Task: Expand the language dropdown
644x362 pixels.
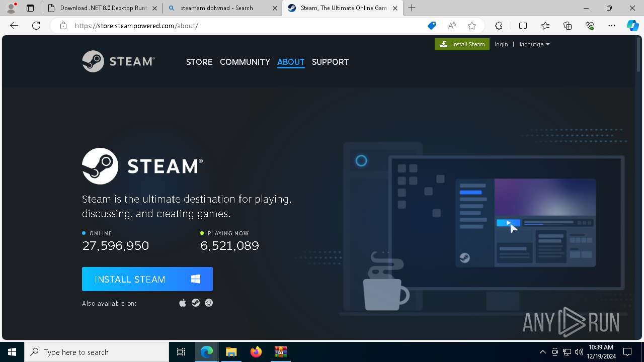Action: pyautogui.click(x=534, y=44)
